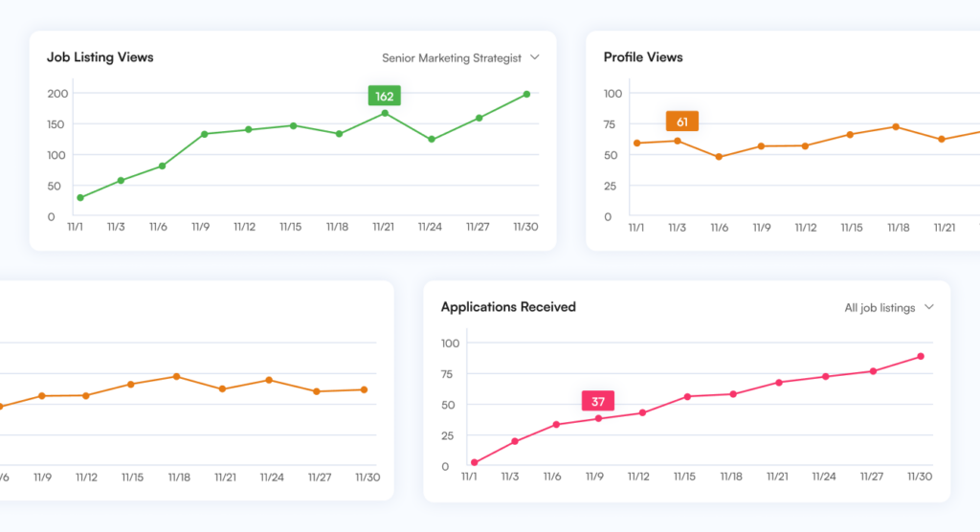Click the pink 37 tooltip badge
This screenshot has width=980, height=532.
(x=597, y=401)
